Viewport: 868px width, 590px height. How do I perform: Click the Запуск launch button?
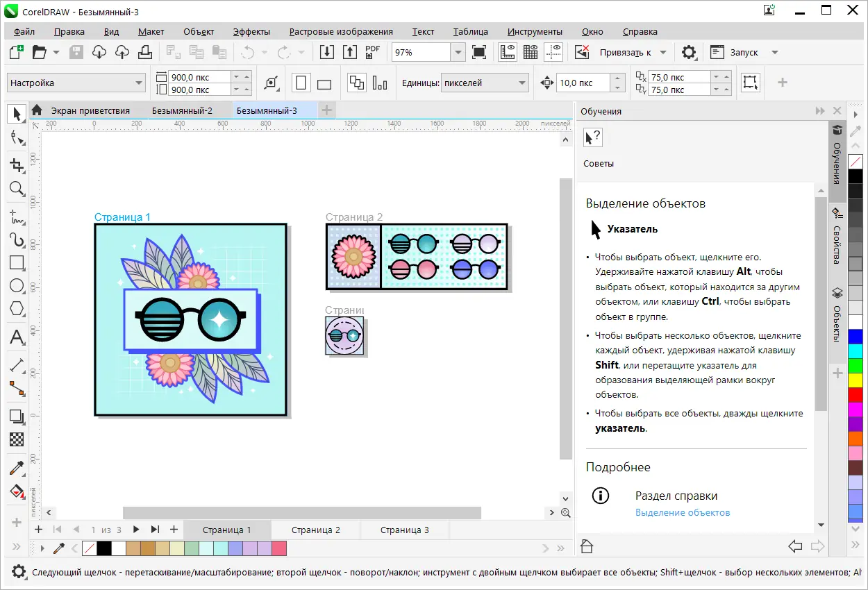744,52
